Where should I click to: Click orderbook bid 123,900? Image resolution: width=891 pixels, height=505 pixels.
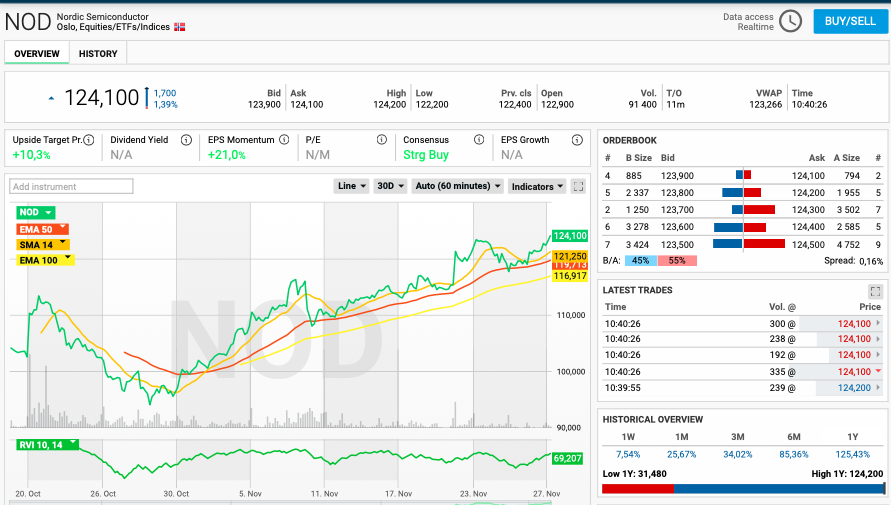pyautogui.click(x=677, y=176)
